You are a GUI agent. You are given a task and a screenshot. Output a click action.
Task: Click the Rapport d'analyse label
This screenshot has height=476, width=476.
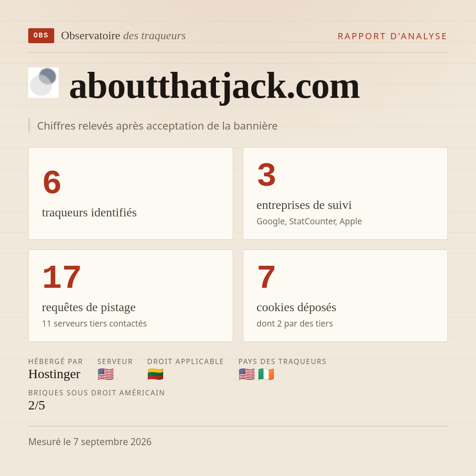pyautogui.click(x=393, y=36)
